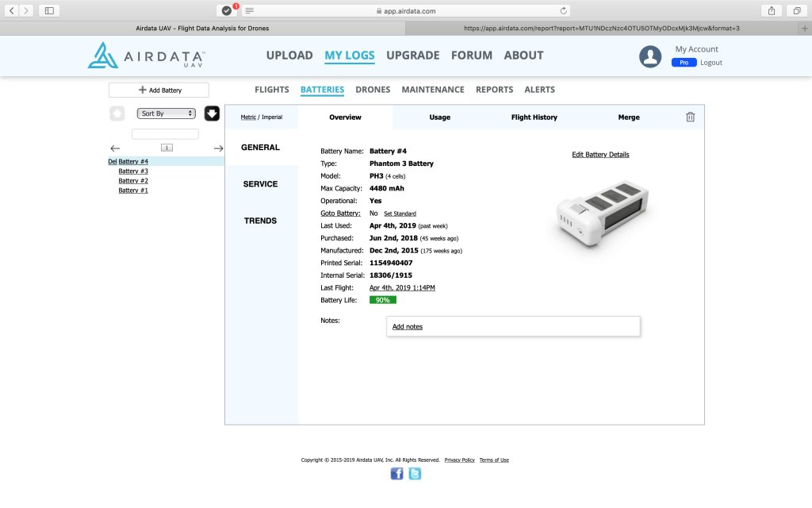Select Battery #2 in the battery list
The height and width of the screenshot is (508, 812).
click(133, 181)
